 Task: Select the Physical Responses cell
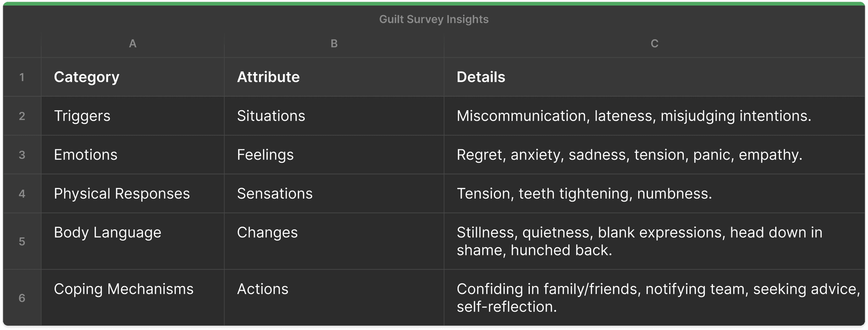[x=133, y=194]
